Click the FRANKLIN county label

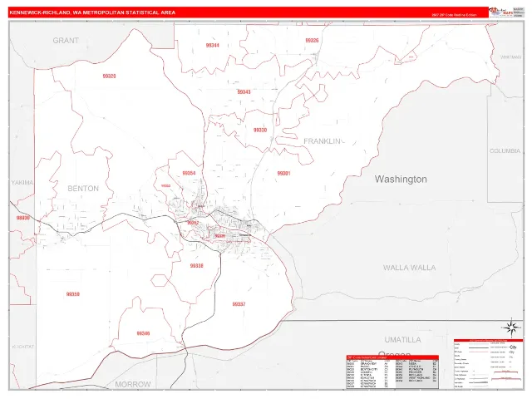pos(322,141)
